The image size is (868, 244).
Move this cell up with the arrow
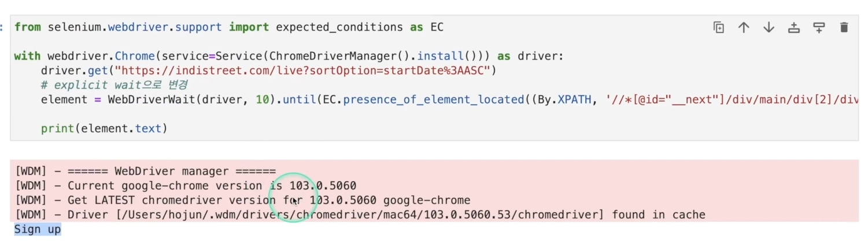744,27
